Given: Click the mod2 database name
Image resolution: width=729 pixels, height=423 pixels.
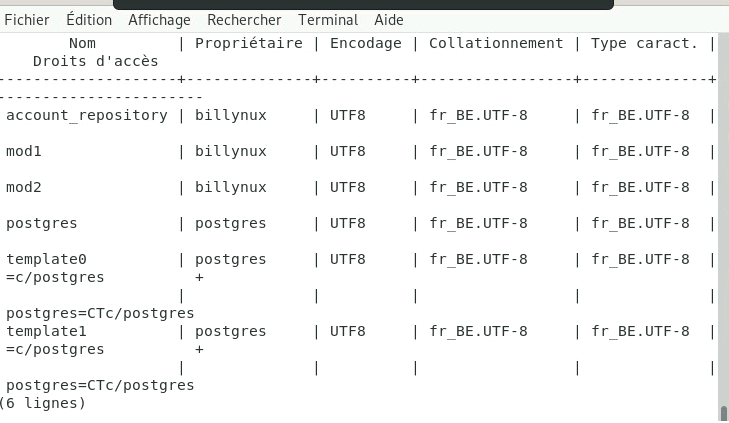Looking at the screenshot, I should tap(24, 187).
